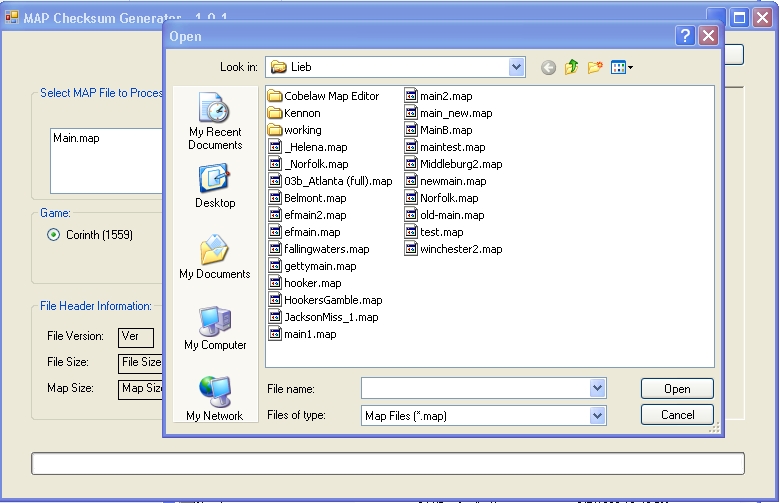Select file main_new.map
780x503 pixels.
(449, 113)
